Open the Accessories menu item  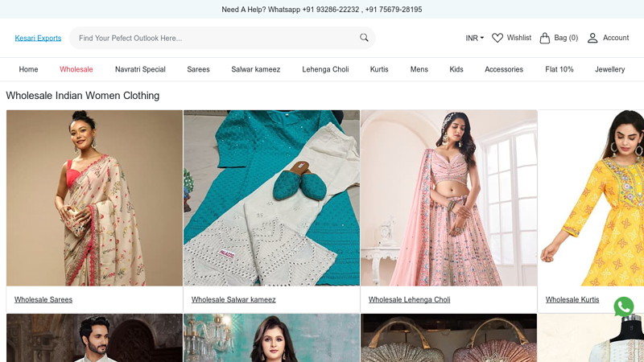pos(504,69)
